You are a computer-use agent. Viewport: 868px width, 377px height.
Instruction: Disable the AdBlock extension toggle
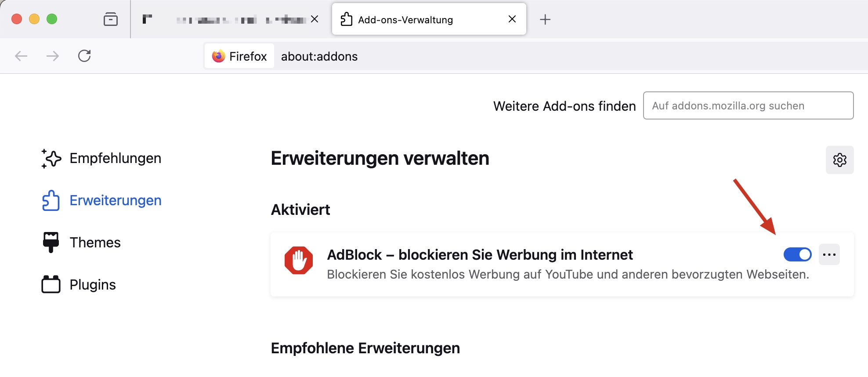coord(797,254)
